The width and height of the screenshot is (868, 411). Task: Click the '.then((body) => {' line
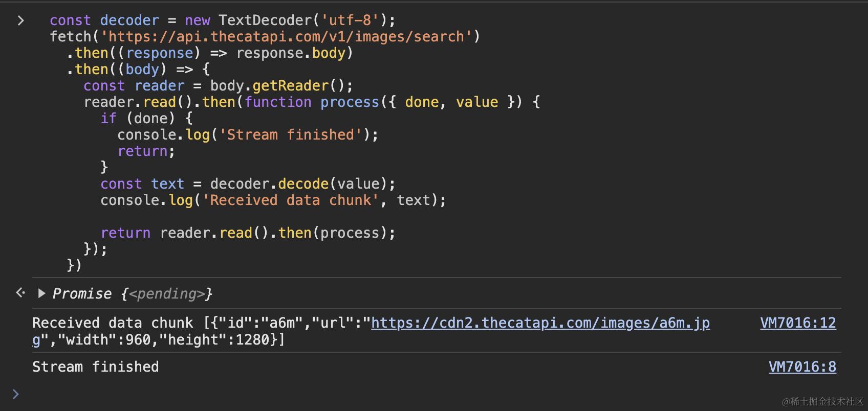(x=138, y=70)
